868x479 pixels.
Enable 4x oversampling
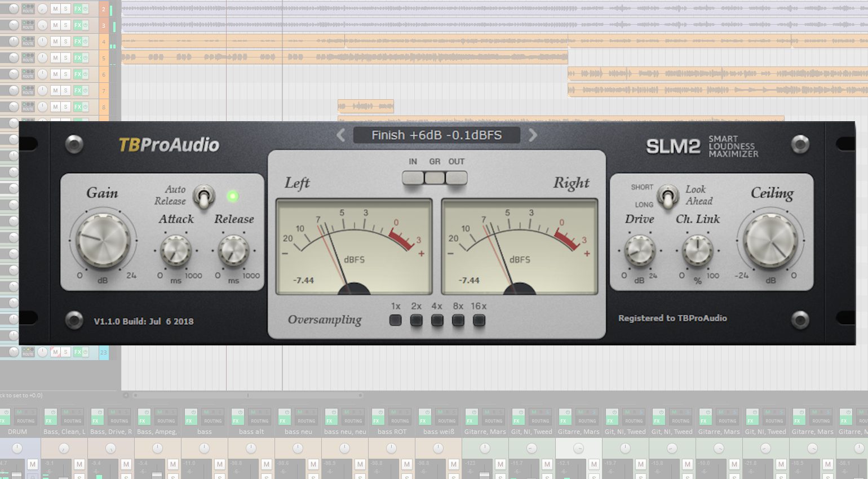[x=437, y=321]
